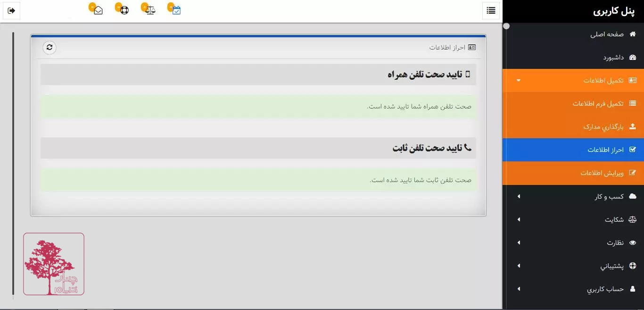Image resolution: width=644 pixels, height=310 pixels.
Task: Click the احراز اطلاعات panel title
Action: click(x=447, y=47)
